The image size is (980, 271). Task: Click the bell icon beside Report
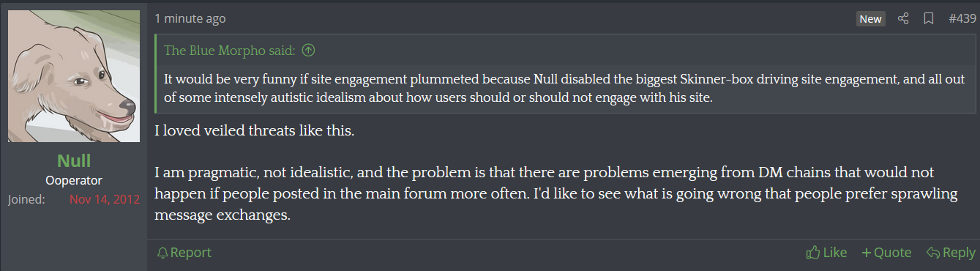pyautogui.click(x=162, y=253)
